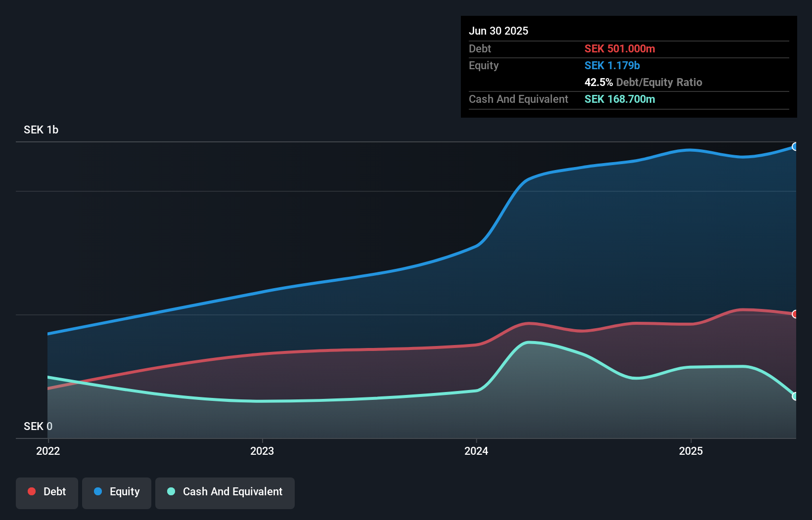
Task: Click the 2022 x-axis label
Action: click(x=48, y=451)
